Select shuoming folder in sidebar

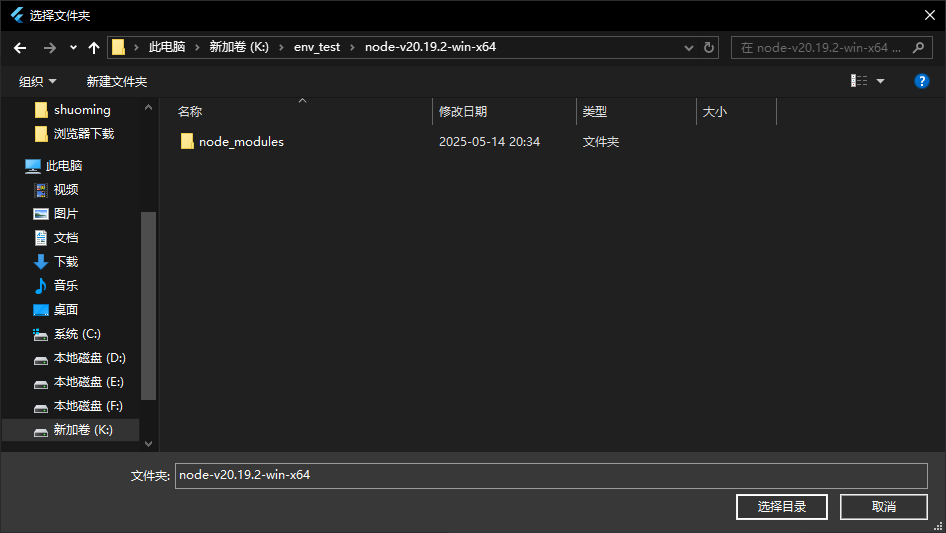pos(80,110)
